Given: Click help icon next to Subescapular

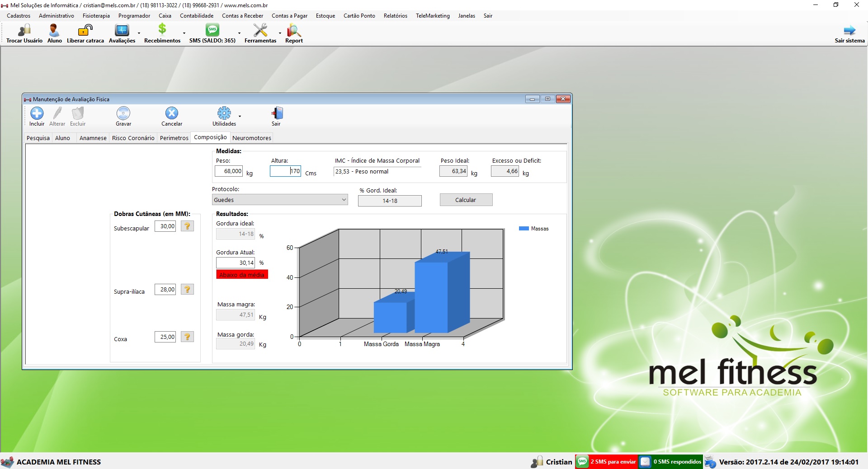Looking at the screenshot, I should pyautogui.click(x=187, y=226).
